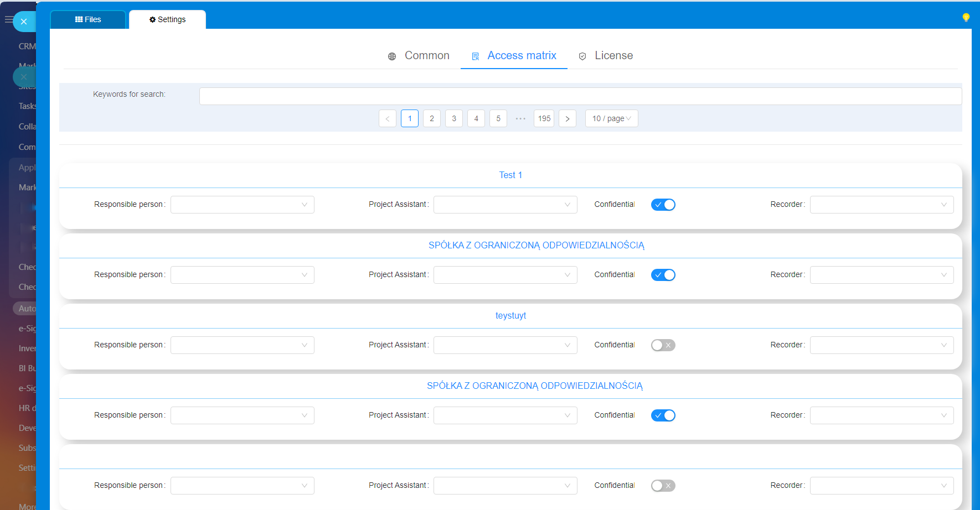The height and width of the screenshot is (510, 980).
Task: Open Responsible person dropdown in first SPÓŁKA card
Action: click(243, 275)
